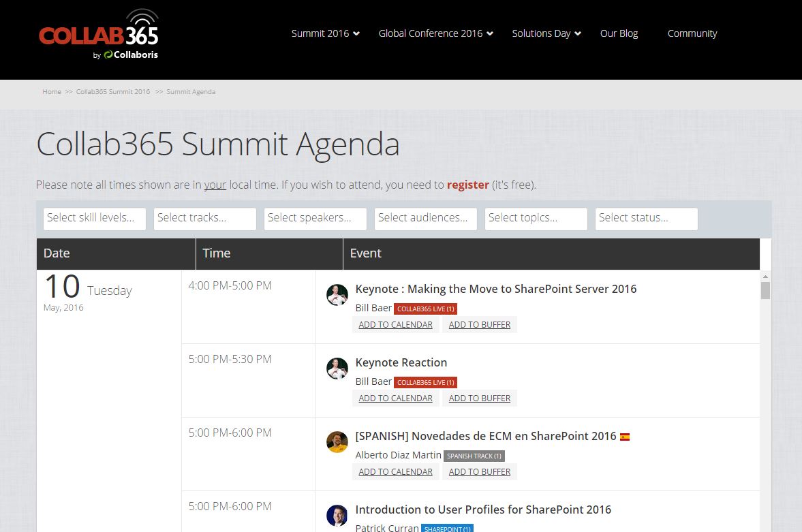This screenshot has height=532, width=802.
Task: Add the Spanish ECM session to calendar
Action: coord(395,472)
